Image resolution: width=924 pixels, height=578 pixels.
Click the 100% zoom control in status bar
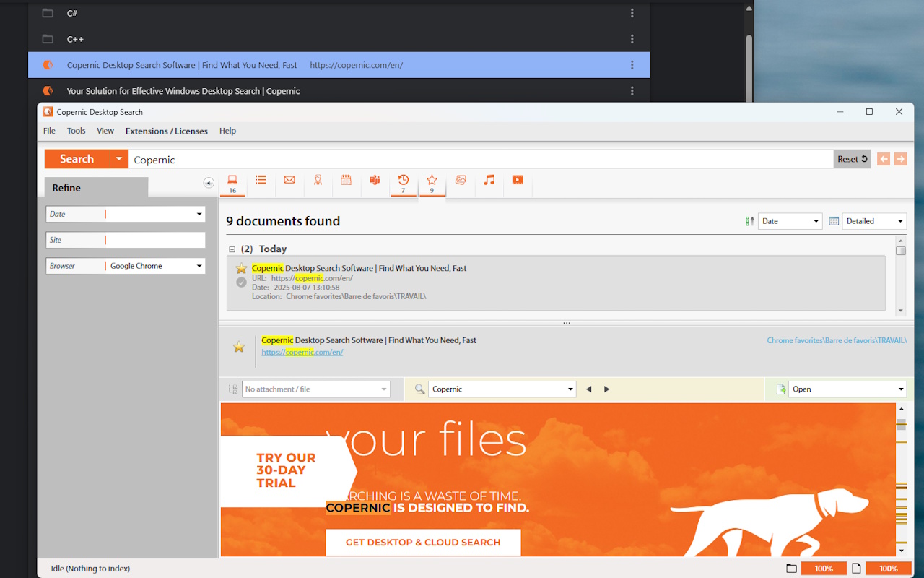point(824,569)
